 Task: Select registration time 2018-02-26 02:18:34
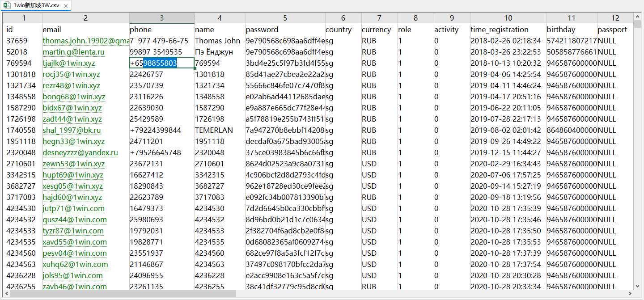click(508, 41)
